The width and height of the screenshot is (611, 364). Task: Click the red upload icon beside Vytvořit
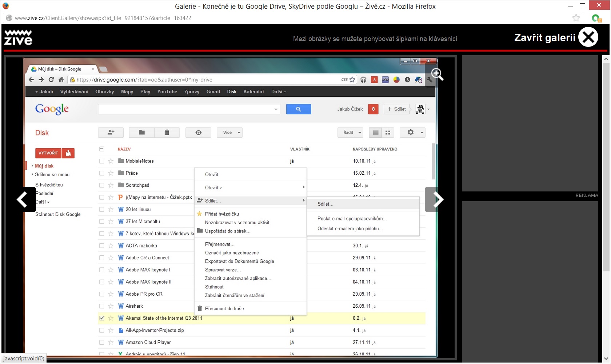coord(68,153)
